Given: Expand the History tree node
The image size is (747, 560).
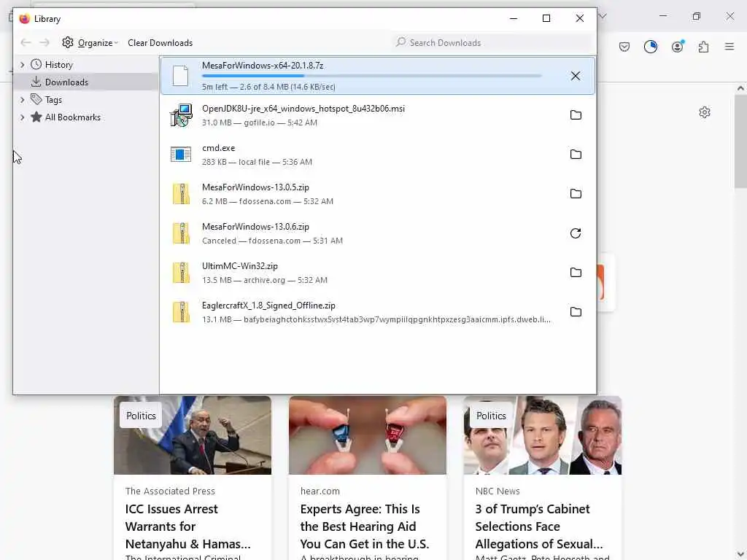Looking at the screenshot, I should pos(22,65).
